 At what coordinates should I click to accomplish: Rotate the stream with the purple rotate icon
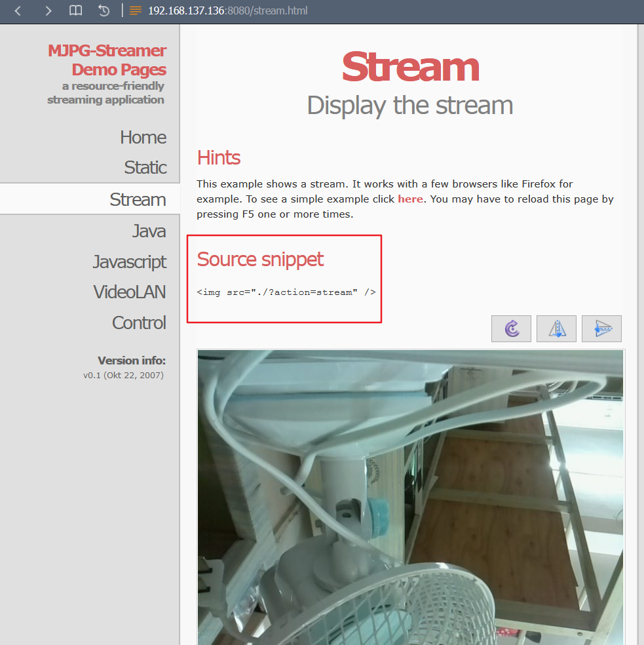click(x=511, y=328)
